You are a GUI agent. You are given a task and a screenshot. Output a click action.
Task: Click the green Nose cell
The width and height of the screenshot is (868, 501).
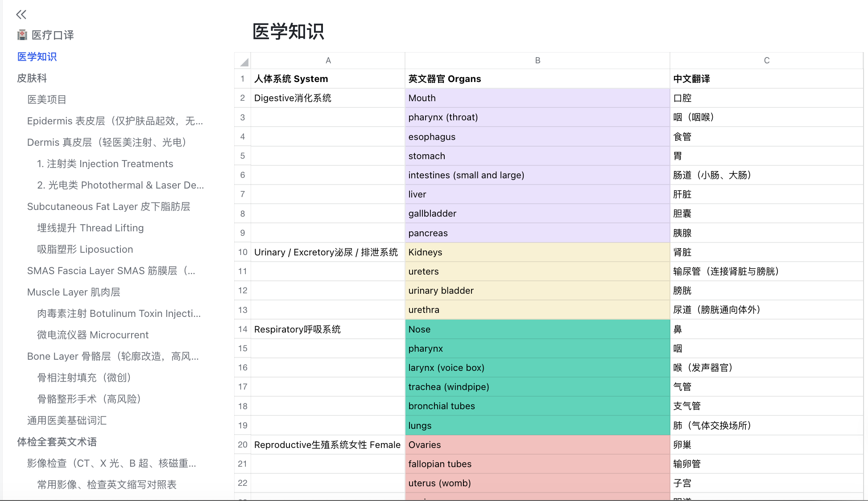click(537, 329)
